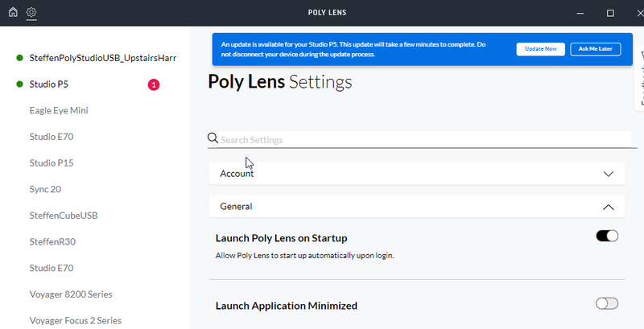Go to the Home icon

tap(13, 12)
